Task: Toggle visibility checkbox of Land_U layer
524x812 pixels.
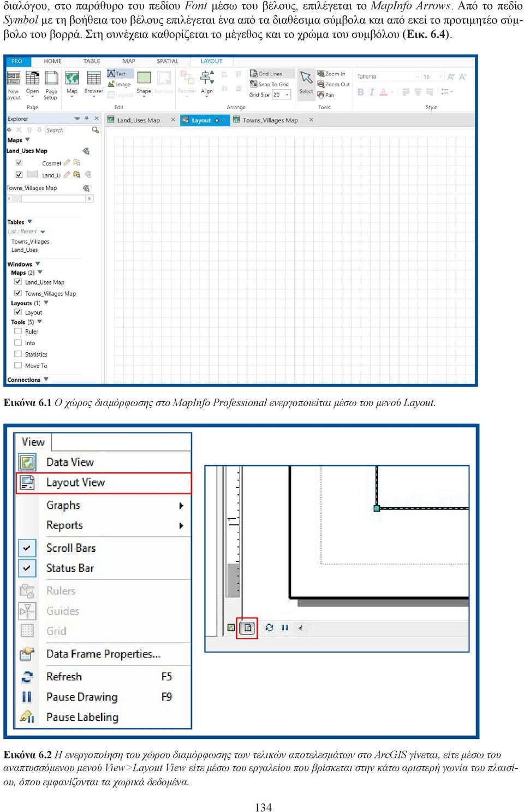Action: 19,175
